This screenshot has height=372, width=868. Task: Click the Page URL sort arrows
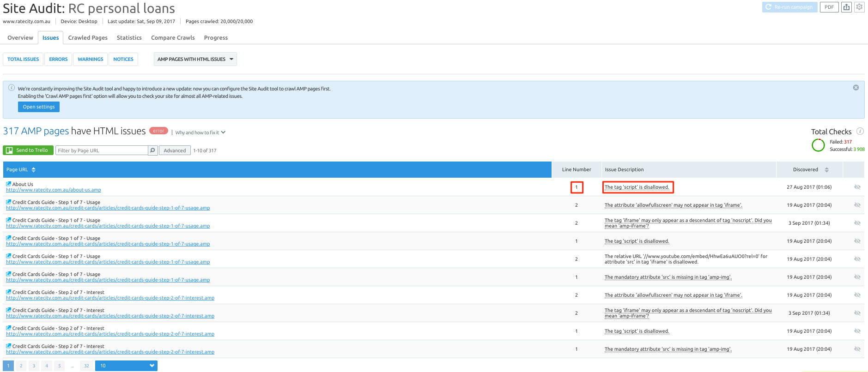33,170
